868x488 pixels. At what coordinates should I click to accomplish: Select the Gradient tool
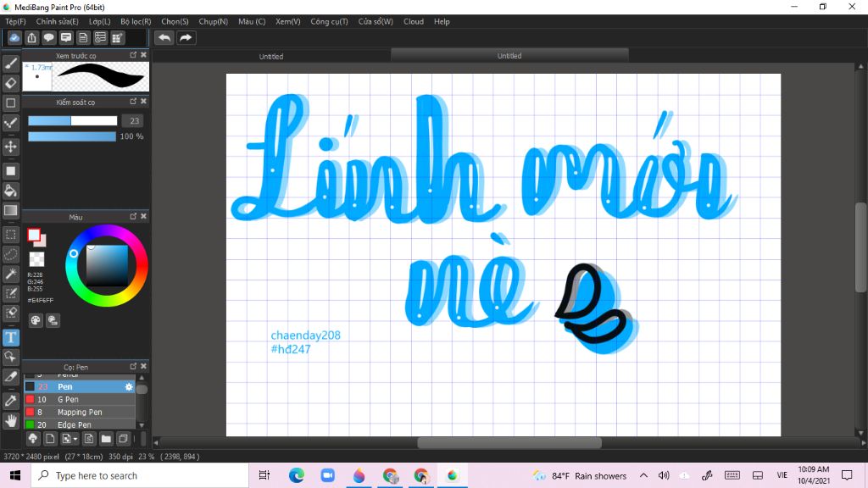[10, 210]
